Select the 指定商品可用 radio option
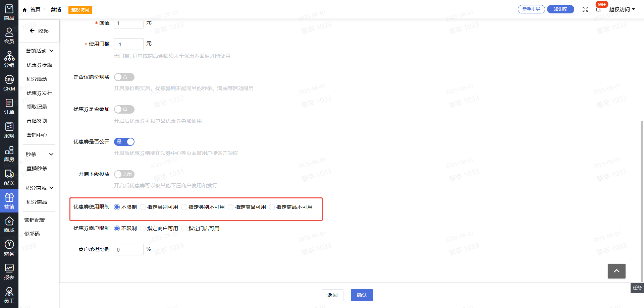 [231, 207]
